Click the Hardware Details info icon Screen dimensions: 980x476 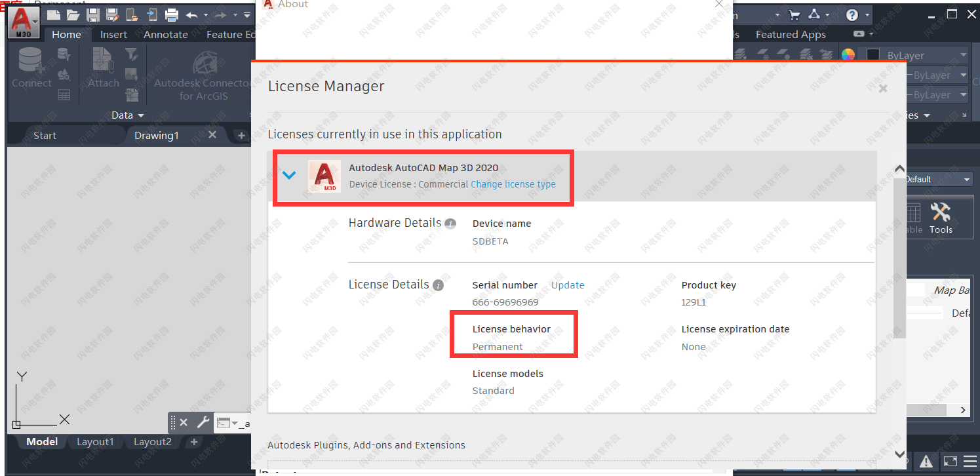[x=450, y=224]
